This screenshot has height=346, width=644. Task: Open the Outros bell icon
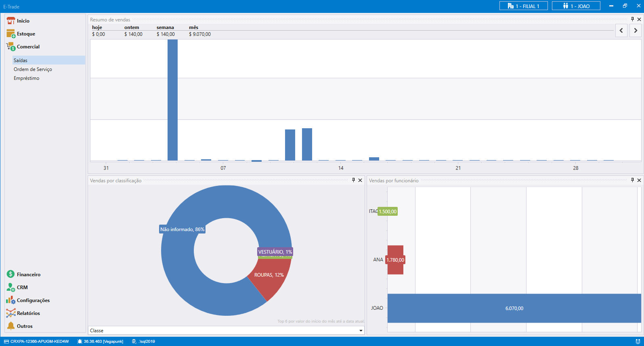pyautogui.click(x=10, y=326)
